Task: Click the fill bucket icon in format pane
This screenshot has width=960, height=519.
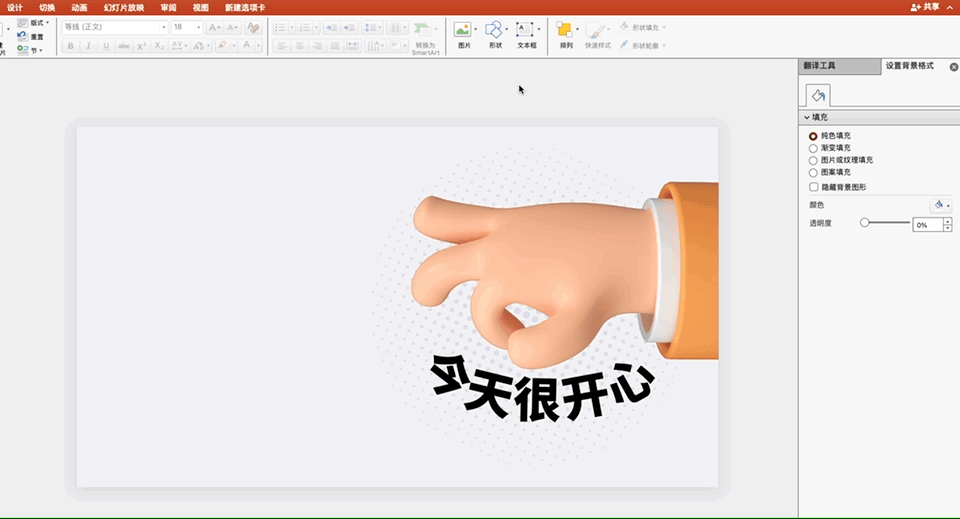Action: coord(818,95)
